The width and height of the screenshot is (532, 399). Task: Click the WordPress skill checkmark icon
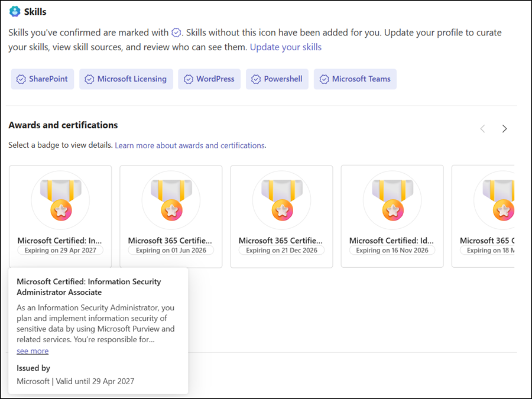point(189,79)
